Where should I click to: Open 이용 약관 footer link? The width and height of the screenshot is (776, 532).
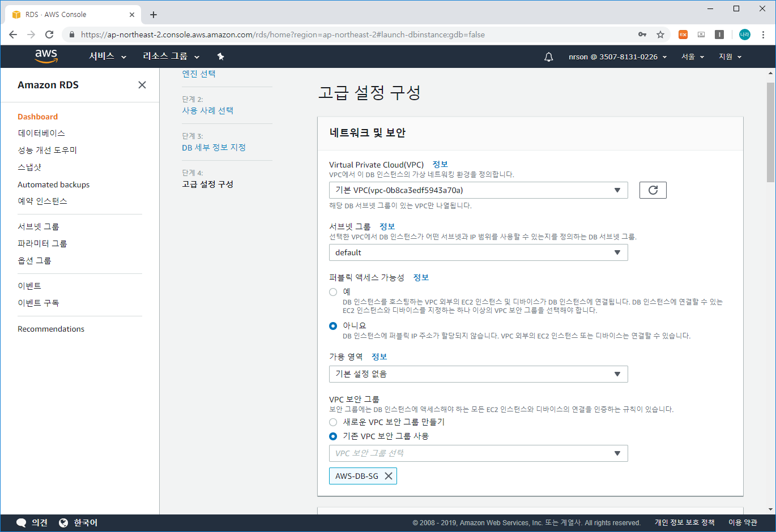tap(743, 523)
